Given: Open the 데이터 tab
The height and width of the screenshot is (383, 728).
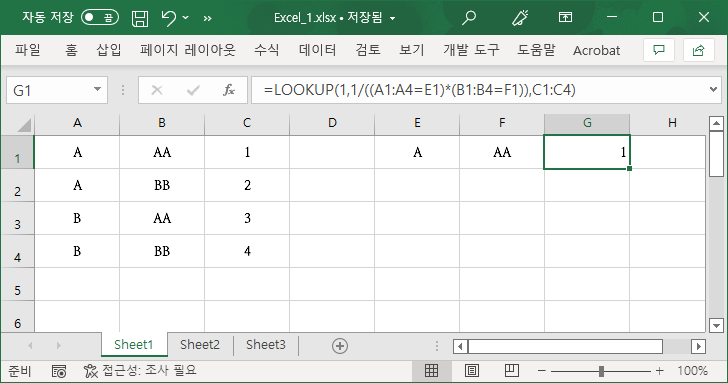Looking at the screenshot, I should (x=318, y=50).
